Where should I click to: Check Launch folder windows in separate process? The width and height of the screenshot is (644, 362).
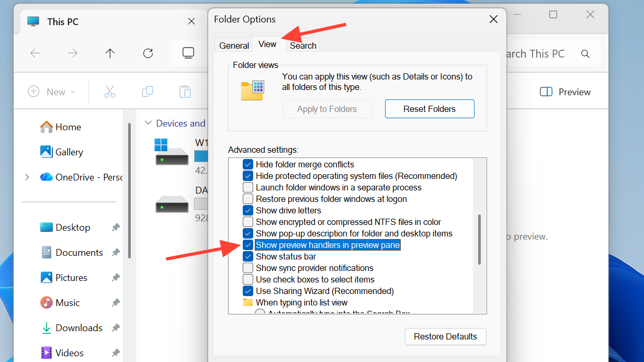(x=248, y=187)
